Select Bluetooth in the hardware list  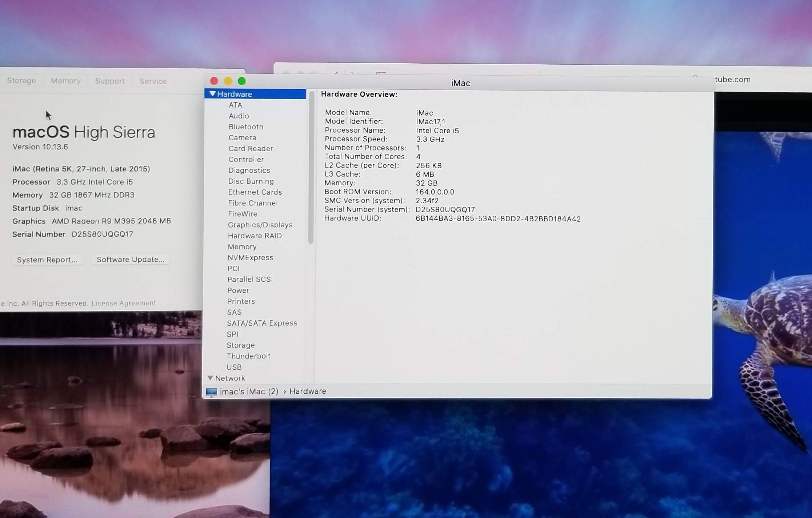click(246, 127)
